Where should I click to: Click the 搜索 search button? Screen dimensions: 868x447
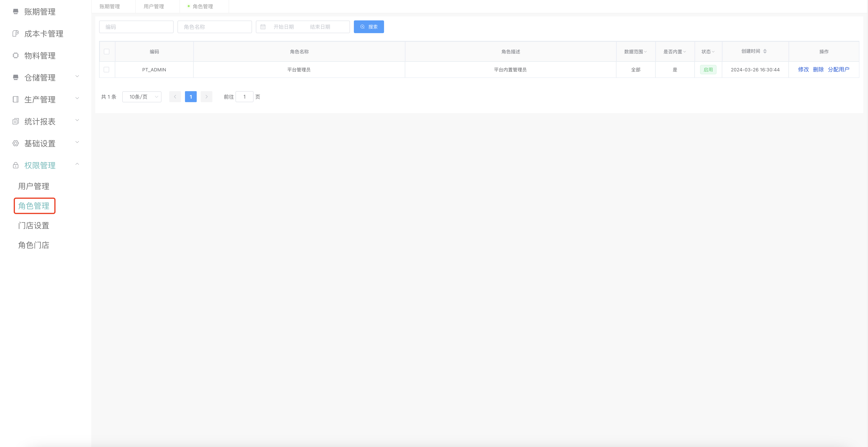(x=369, y=27)
